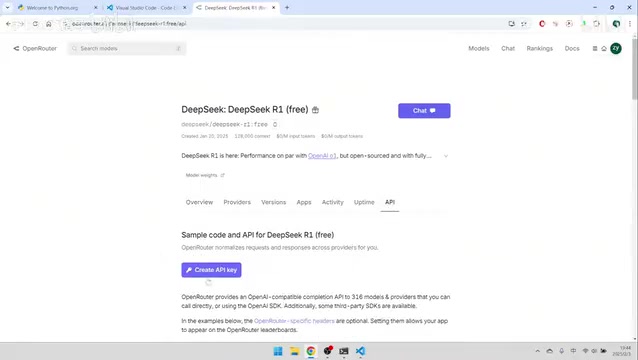
Task: Click the Search models field
Action: 127,48
